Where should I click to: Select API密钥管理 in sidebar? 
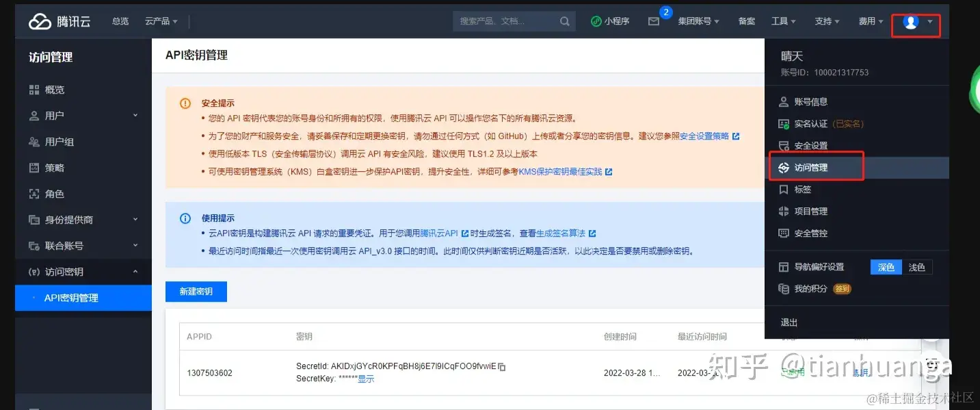[x=83, y=298]
